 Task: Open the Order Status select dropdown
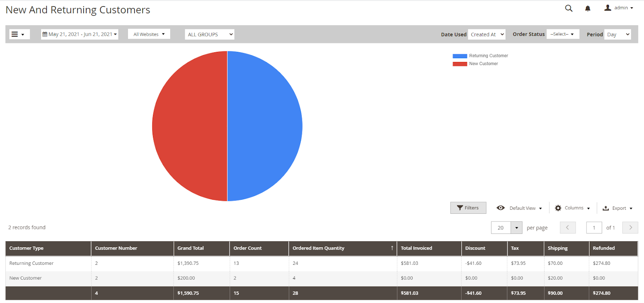click(x=562, y=34)
